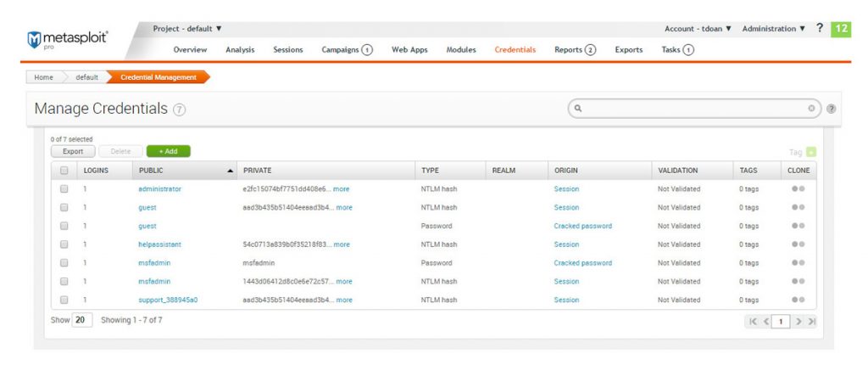Select the administrator row checkbox
This screenshot has height=376, width=868.
(x=64, y=188)
